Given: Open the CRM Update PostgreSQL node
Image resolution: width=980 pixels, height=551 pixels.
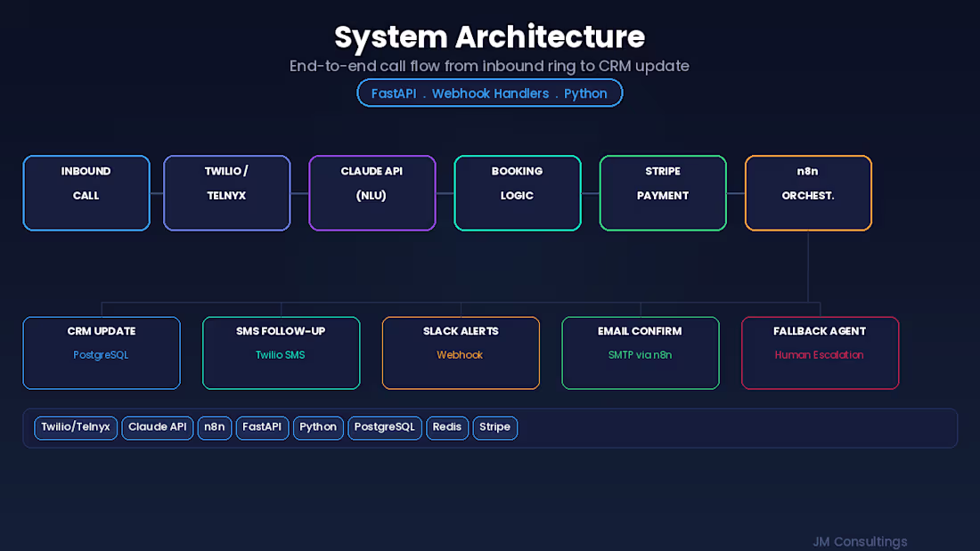Looking at the screenshot, I should coord(101,352).
